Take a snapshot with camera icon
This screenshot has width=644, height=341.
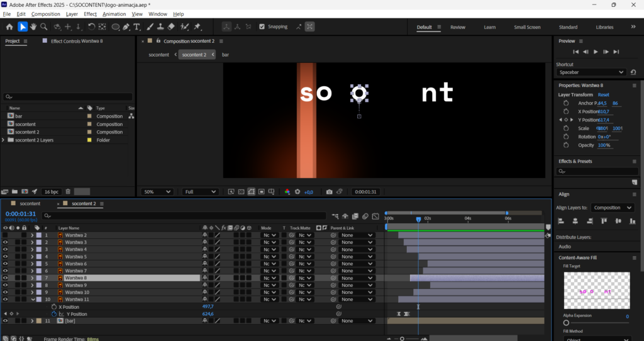click(x=329, y=192)
